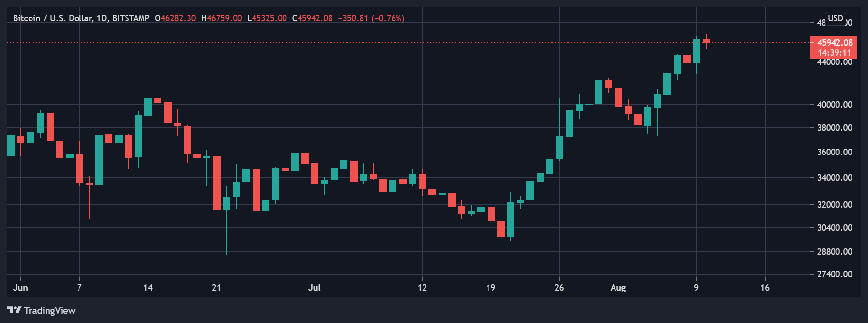The image size is (868, 323).
Task: Click the 26 date label on time axis
Action: coord(559,288)
